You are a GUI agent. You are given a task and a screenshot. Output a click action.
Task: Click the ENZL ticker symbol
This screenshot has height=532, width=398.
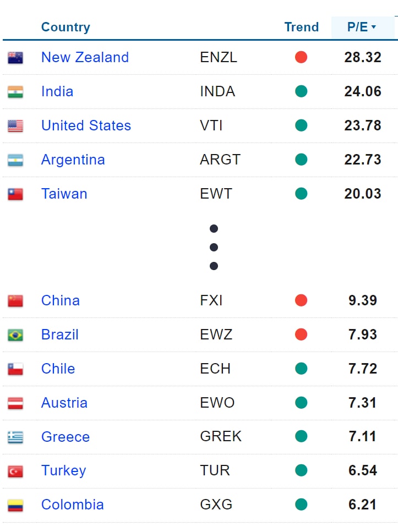point(219,57)
